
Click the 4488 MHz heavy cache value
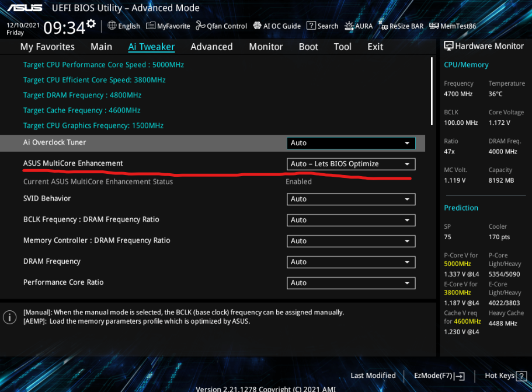click(x=503, y=323)
